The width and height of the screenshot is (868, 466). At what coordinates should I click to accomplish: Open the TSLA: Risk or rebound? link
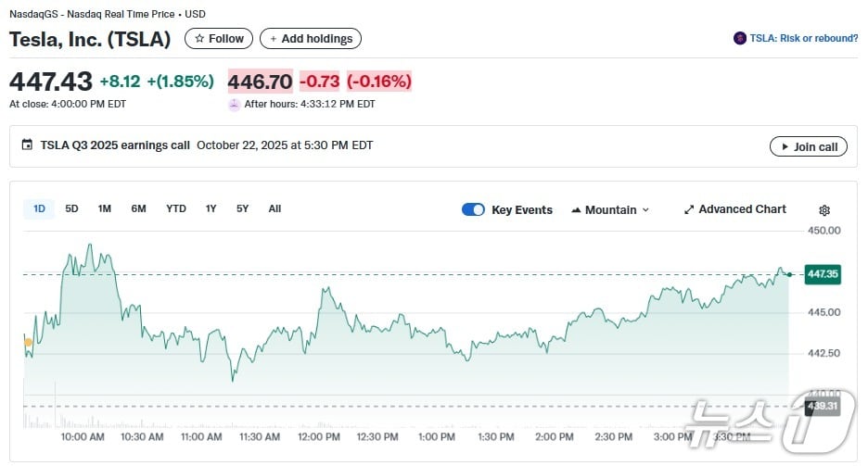[x=803, y=38]
